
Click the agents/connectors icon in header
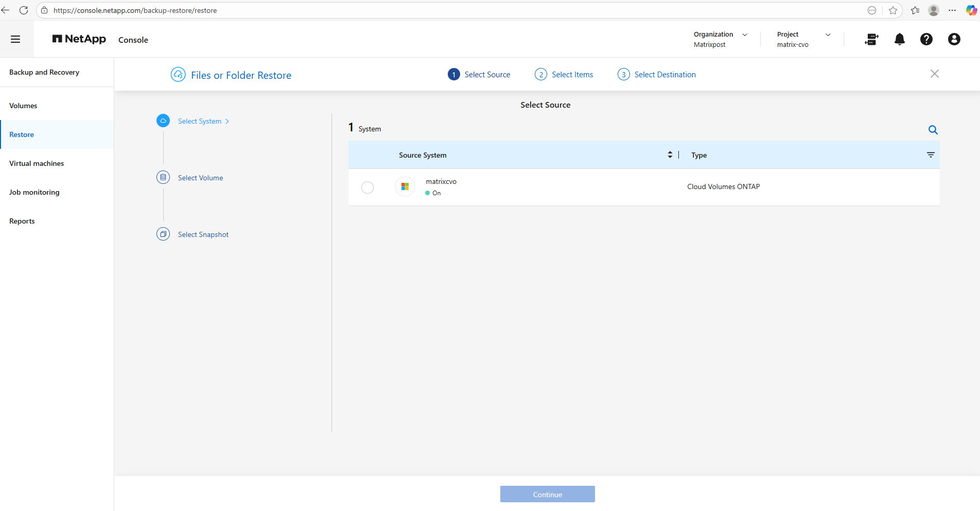871,39
